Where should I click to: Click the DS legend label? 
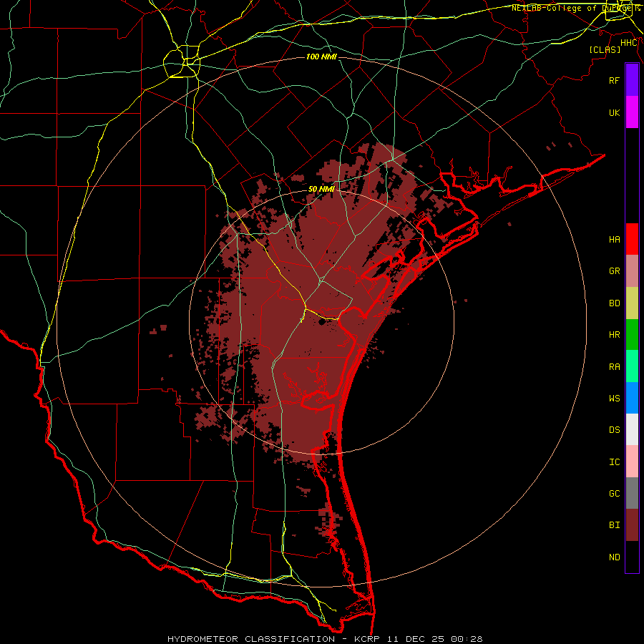(614, 429)
